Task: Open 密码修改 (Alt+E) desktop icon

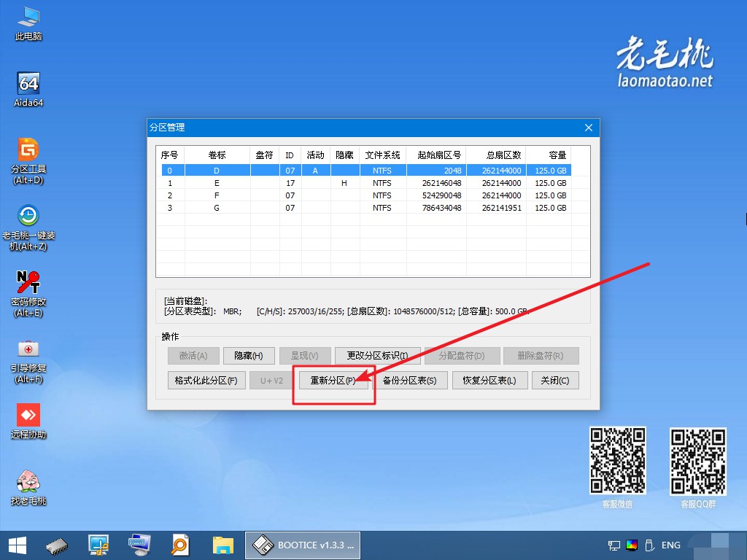Action: (x=28, y=294)
